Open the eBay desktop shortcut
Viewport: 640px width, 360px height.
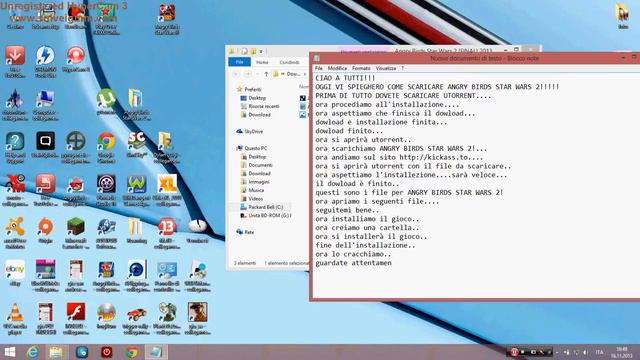(15, 273)
